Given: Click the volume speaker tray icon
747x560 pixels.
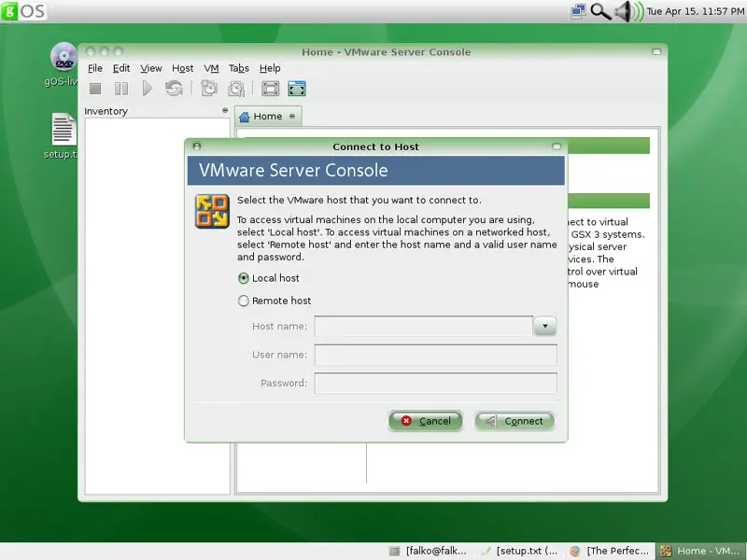Looking at the screenshot, I should 628,11.
